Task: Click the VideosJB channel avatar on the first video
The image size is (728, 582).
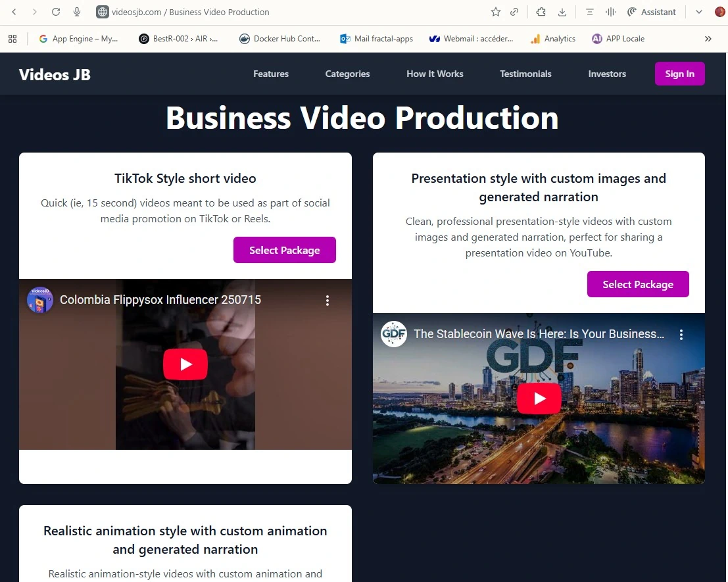Action: tap(39, 300)
